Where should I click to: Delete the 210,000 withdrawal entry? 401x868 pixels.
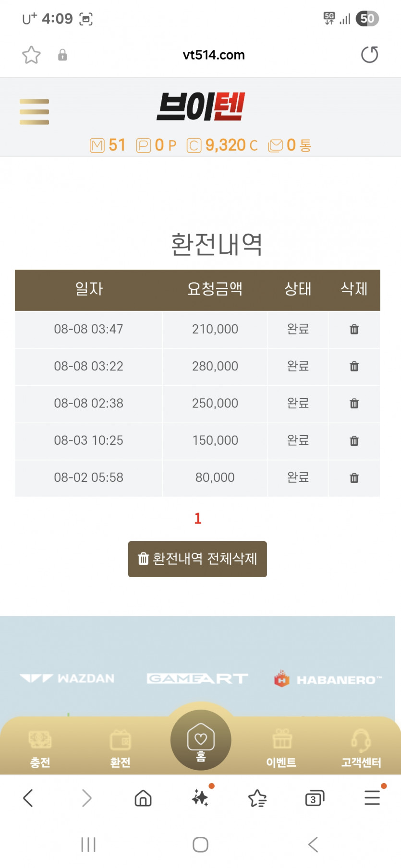(354, 329)
